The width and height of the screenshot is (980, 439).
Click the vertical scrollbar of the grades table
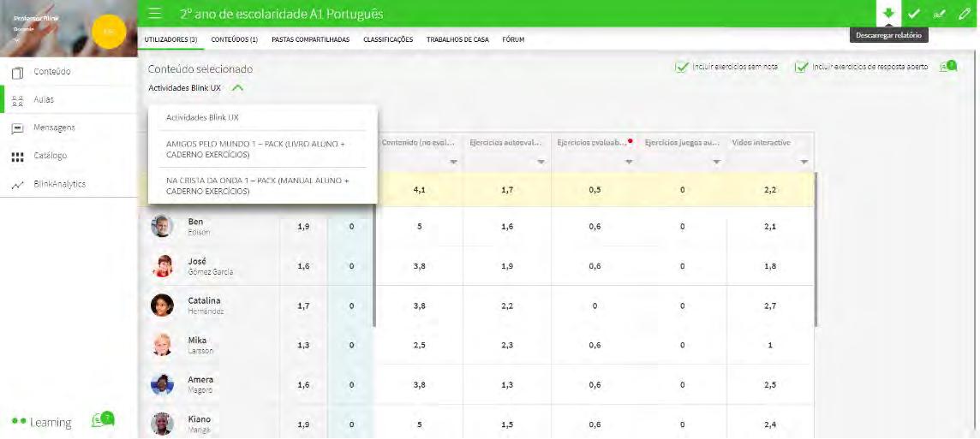coord(815,248)
